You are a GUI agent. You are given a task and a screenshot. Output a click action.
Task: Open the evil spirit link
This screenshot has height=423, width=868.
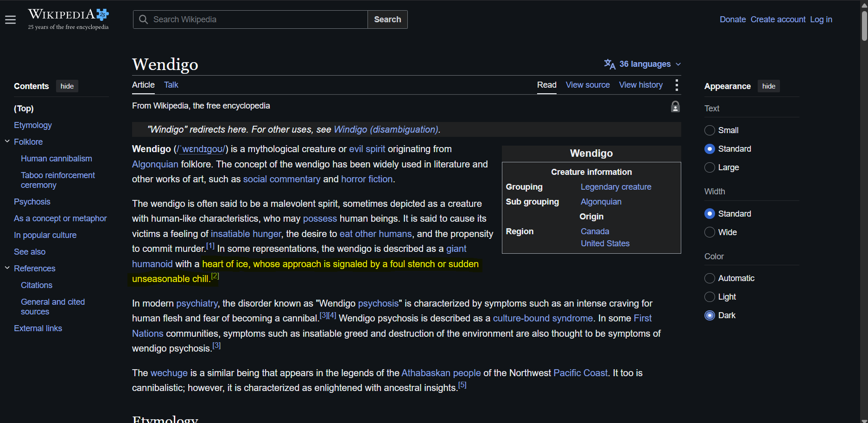[367, 149]
